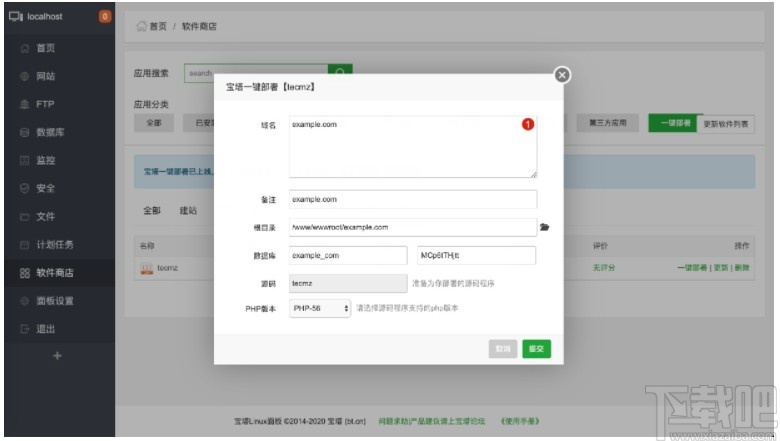The width and height of the screenshot is (780, 441).
Task: Close the one-click deploy dialog
Action: (x=562, y=75)
